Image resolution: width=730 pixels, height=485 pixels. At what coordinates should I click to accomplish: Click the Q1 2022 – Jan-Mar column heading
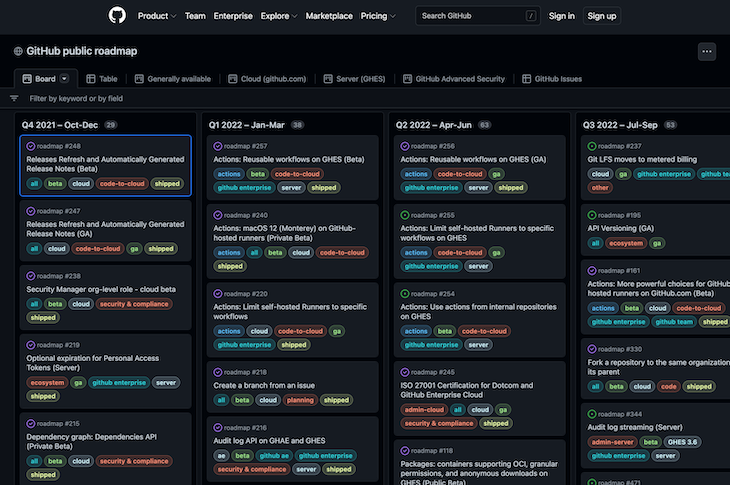(246, 125)
